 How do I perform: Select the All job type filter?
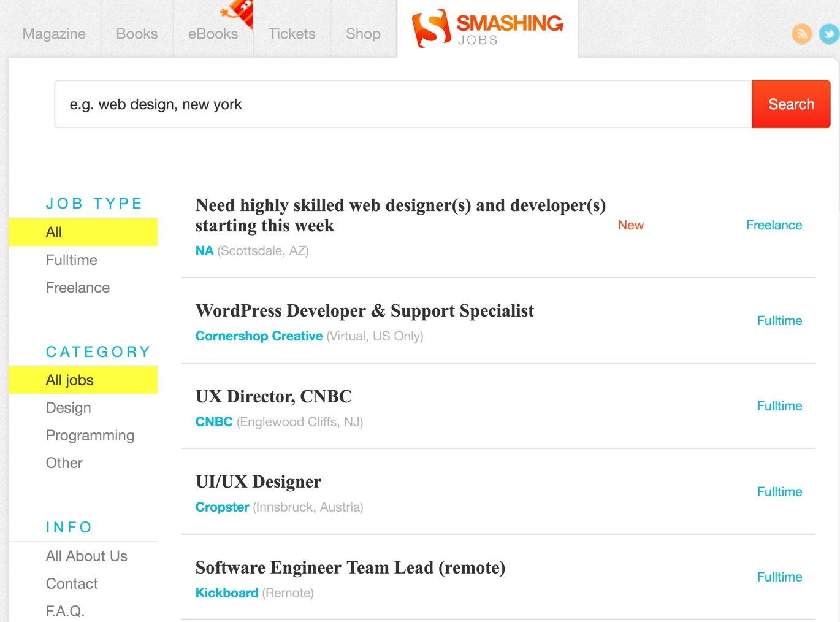point(83,232)
